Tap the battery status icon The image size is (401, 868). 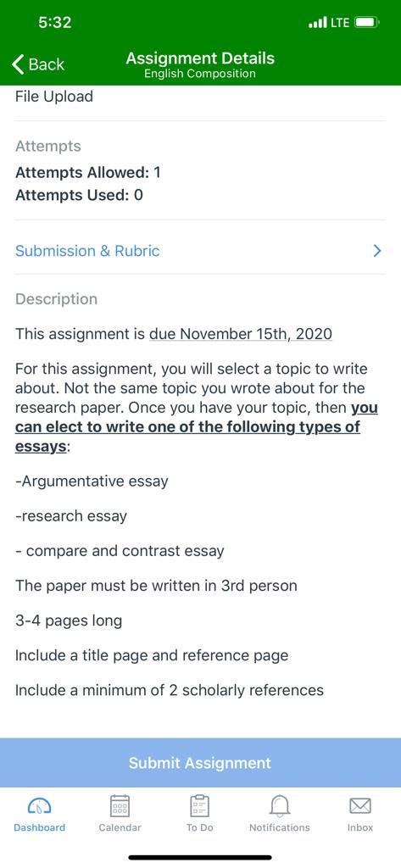coord(366,23)
